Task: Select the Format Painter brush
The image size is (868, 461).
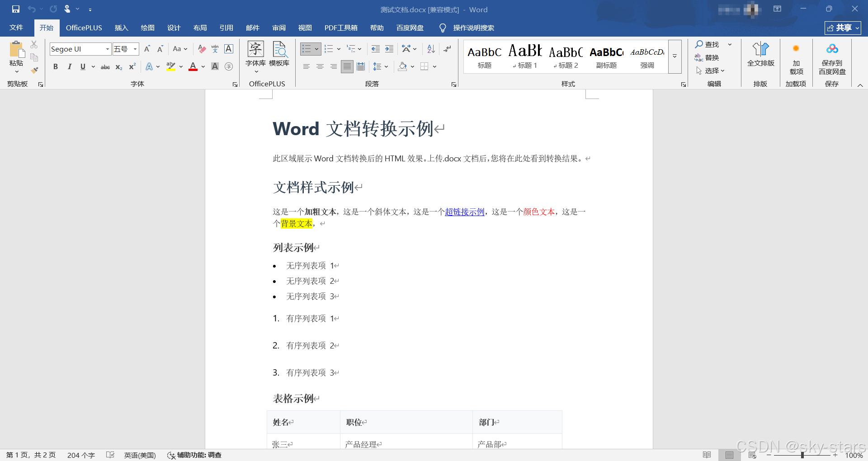Action: tap(34, 71)
